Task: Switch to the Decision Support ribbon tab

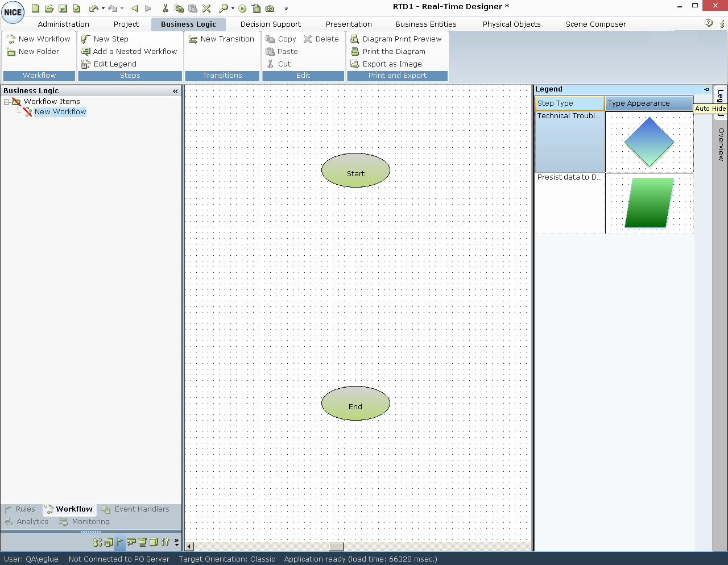Action: click(270, 24)
